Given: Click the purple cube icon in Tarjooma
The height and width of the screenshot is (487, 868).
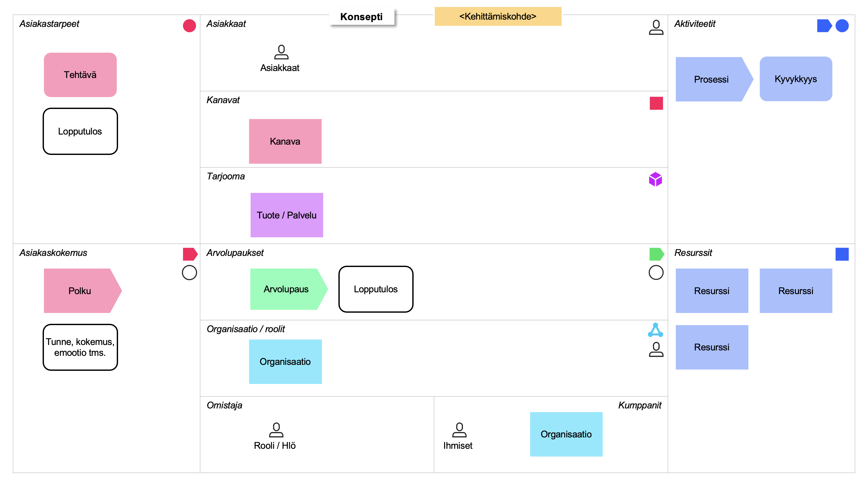Looking at the screenshot, I should click(x=655, y=179).
